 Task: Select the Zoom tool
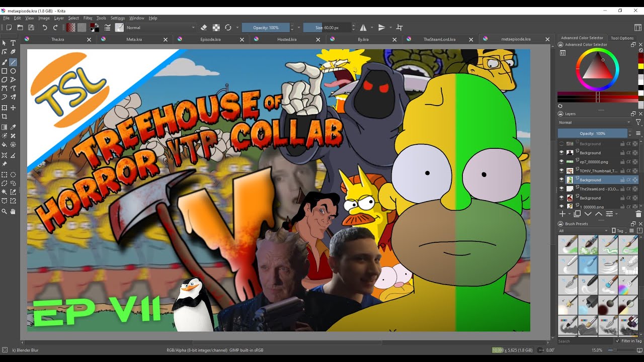(5, 212)
